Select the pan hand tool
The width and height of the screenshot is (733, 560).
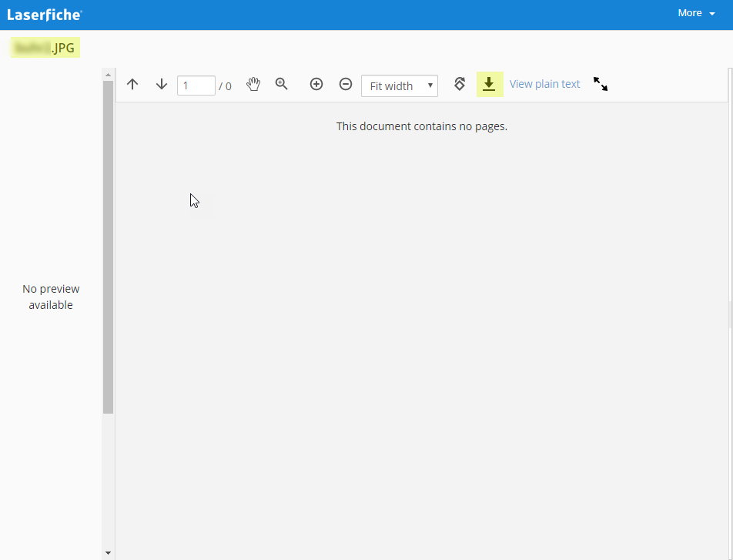(253, 84)
